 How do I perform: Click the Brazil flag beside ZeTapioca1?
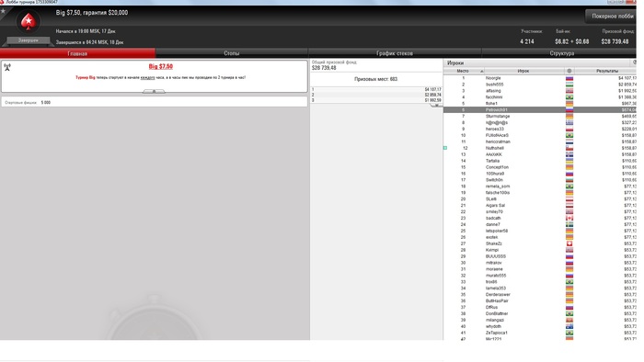click(x=569, y=333)
